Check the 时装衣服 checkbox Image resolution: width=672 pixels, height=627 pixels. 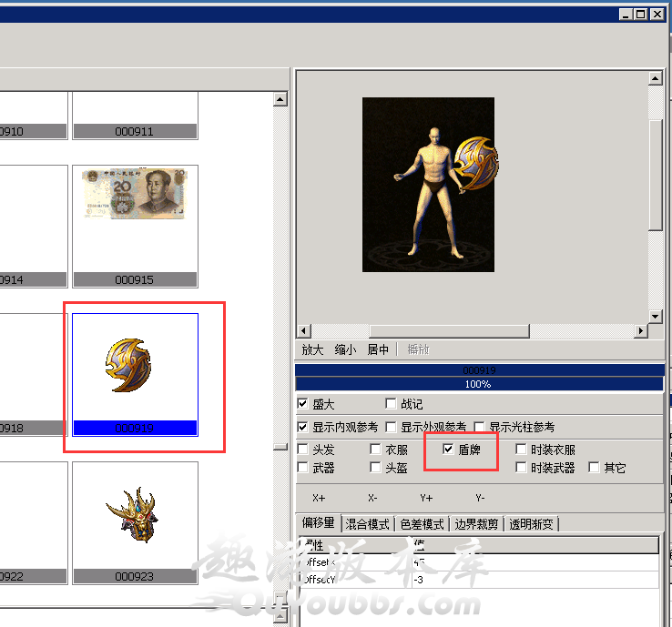click(521, 450)
